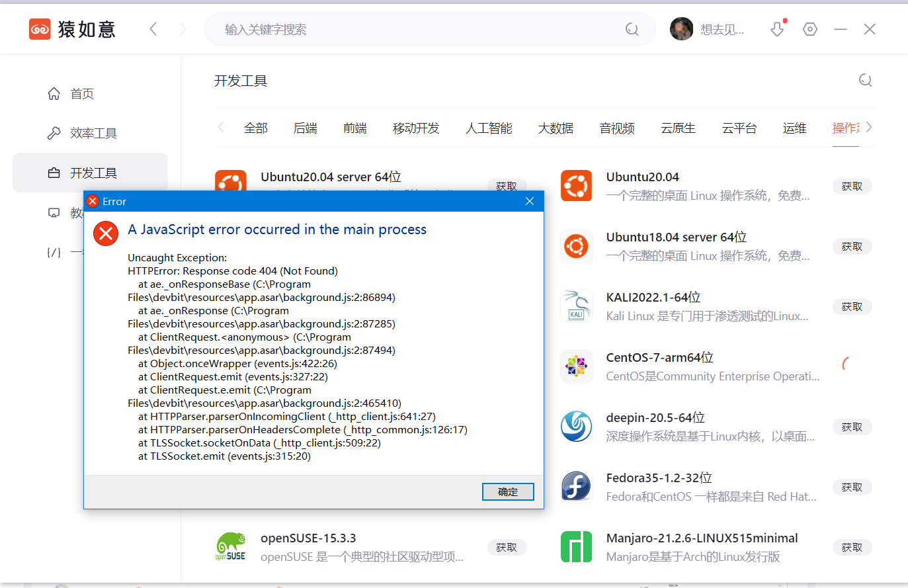The width and height of the screenshot is (908, 588).
Task: Click the CentOS-7-arm64位 logo icon
Action: (x=576, y=366)
